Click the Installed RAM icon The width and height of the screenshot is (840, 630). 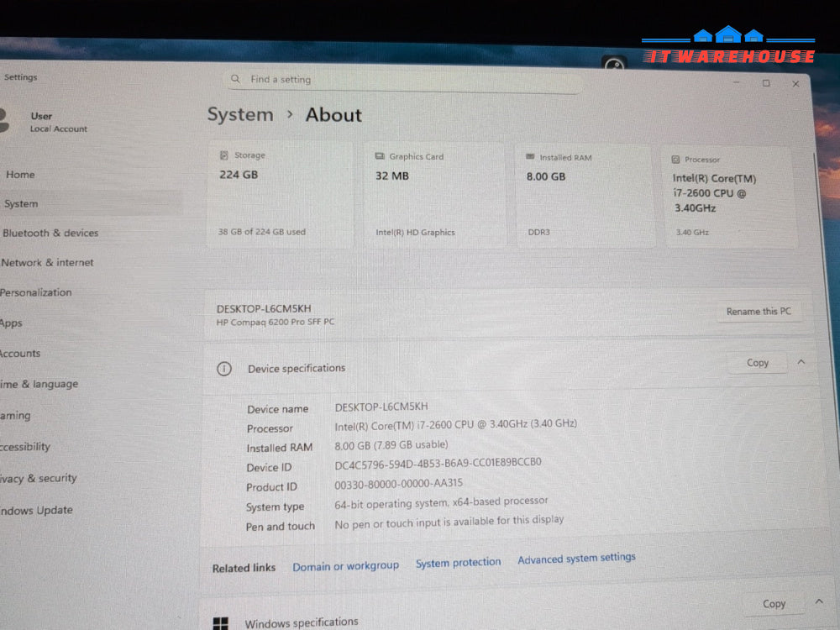[530, 157]
